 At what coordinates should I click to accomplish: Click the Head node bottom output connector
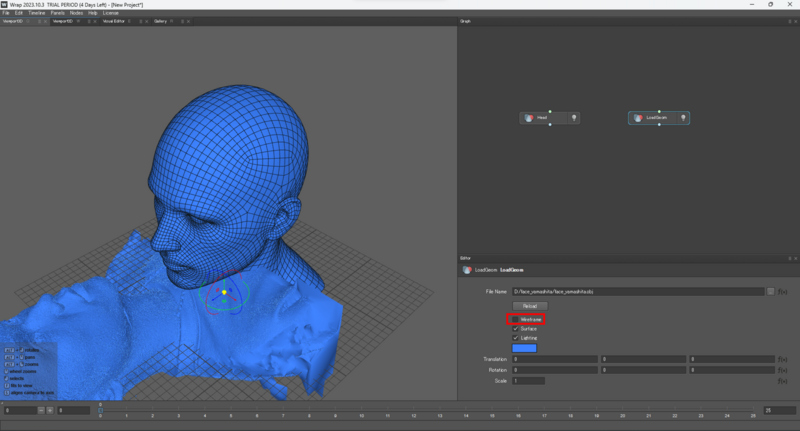pyautogui.click(x=550, y=124)
